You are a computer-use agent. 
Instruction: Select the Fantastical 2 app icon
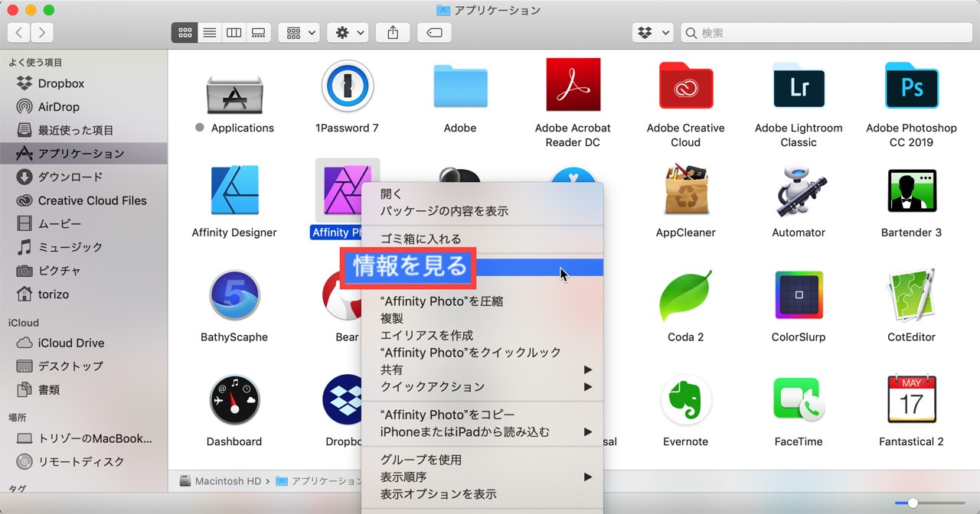click(x=912, y=399)
